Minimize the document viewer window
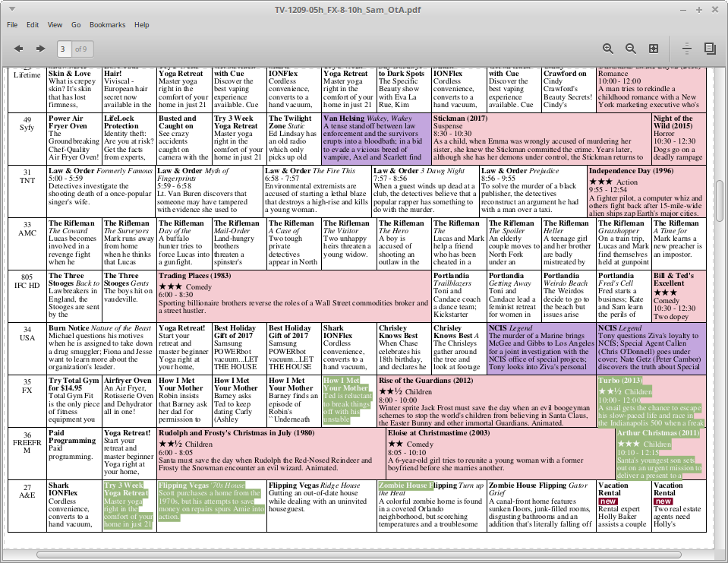The height and width of the screenshot is (563, 728). tap(683, 10)
